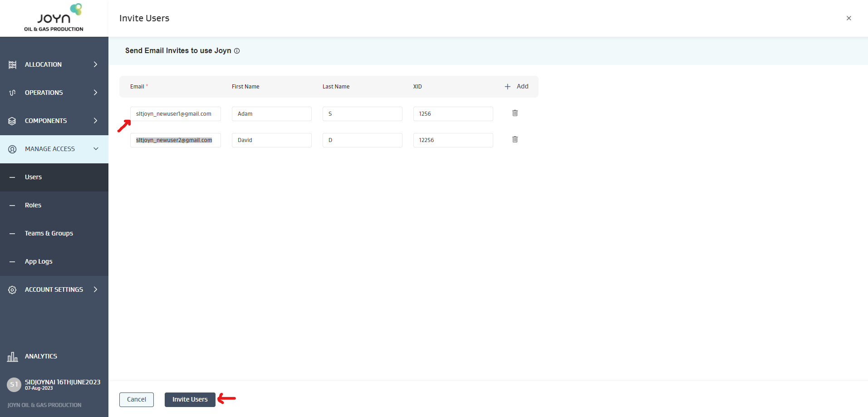Click the S1 user avatar
The image size is (868, 417).
click(x=14, y=385)
